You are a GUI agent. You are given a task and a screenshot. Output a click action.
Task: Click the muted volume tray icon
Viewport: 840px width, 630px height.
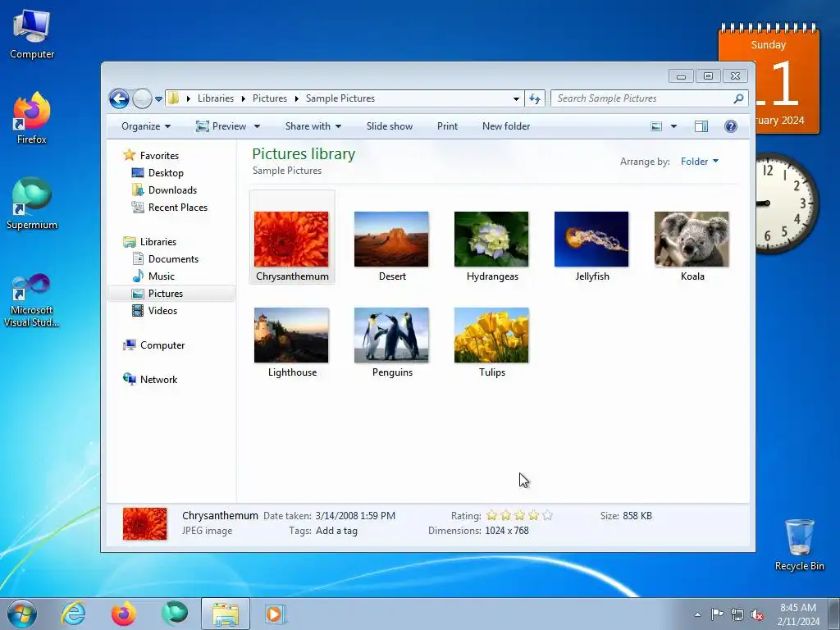[x=757, y=614]
